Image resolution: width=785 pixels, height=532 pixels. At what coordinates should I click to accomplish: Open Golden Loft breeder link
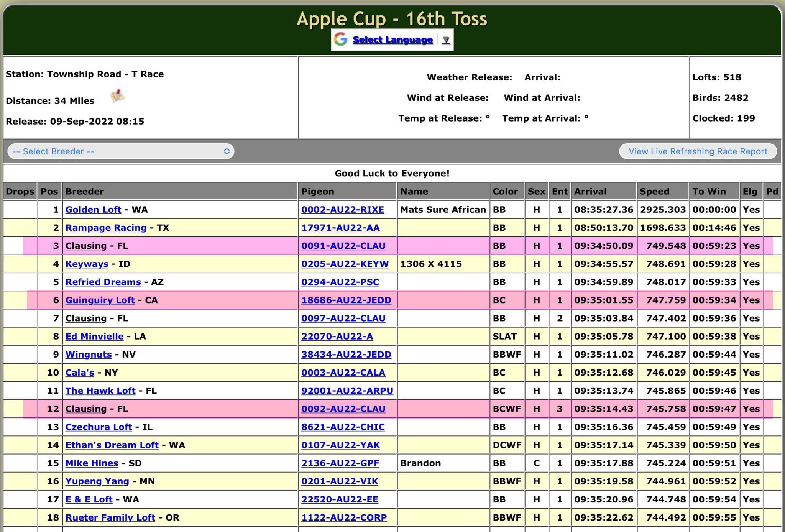point(93,210)
